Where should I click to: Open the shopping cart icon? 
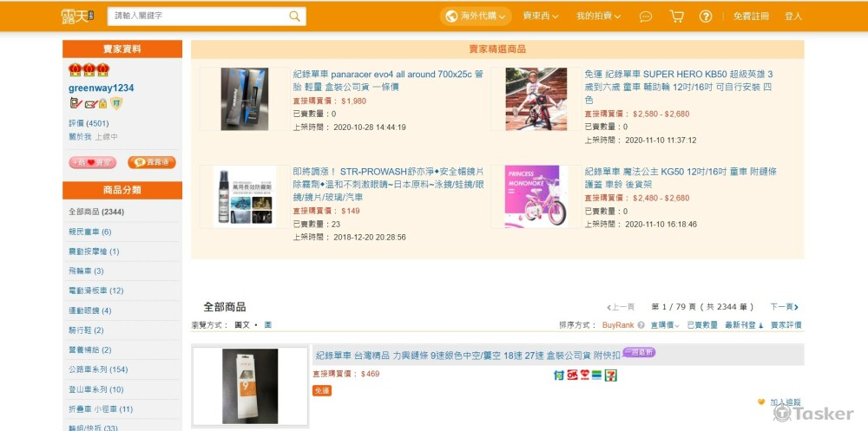(676, 16)
